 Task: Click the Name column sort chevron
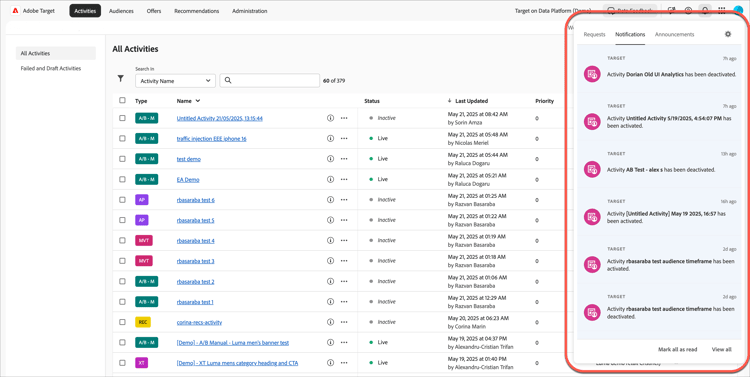(x=198, y=101)
